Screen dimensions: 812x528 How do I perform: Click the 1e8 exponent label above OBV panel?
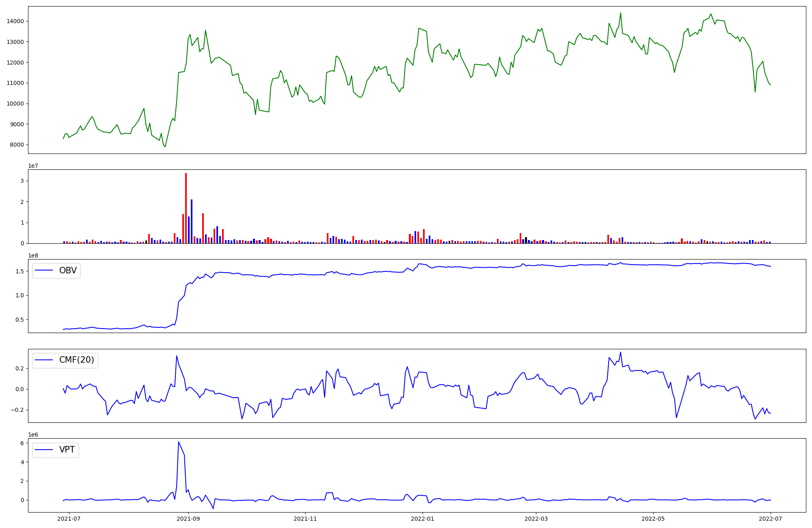click(33, 255)
